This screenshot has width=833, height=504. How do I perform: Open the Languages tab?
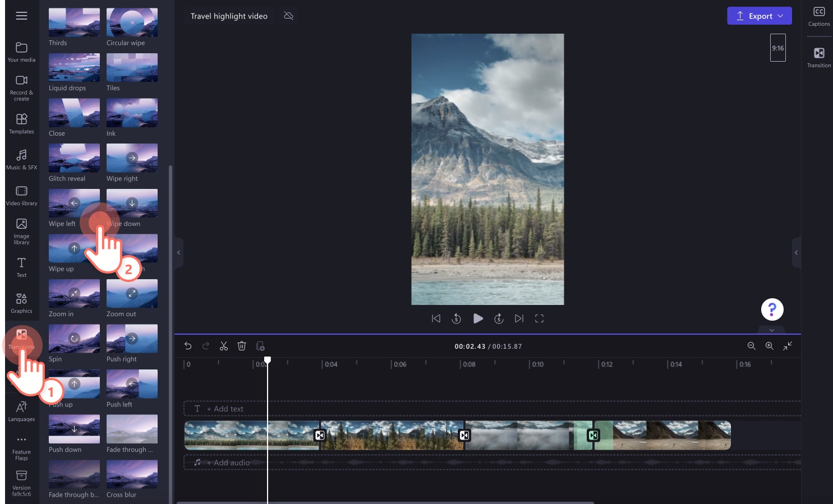click(21, 411)
